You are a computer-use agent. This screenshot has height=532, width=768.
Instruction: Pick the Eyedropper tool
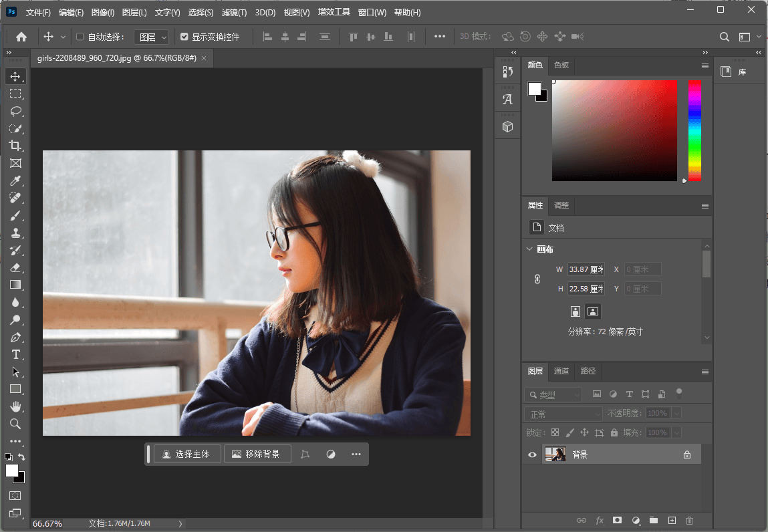point(15,181)
